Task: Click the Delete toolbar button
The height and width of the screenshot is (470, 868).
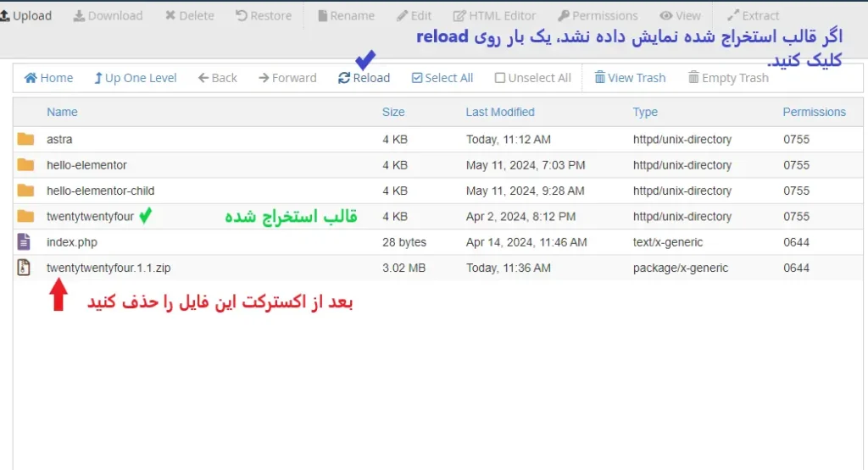Action: [190, 15]
